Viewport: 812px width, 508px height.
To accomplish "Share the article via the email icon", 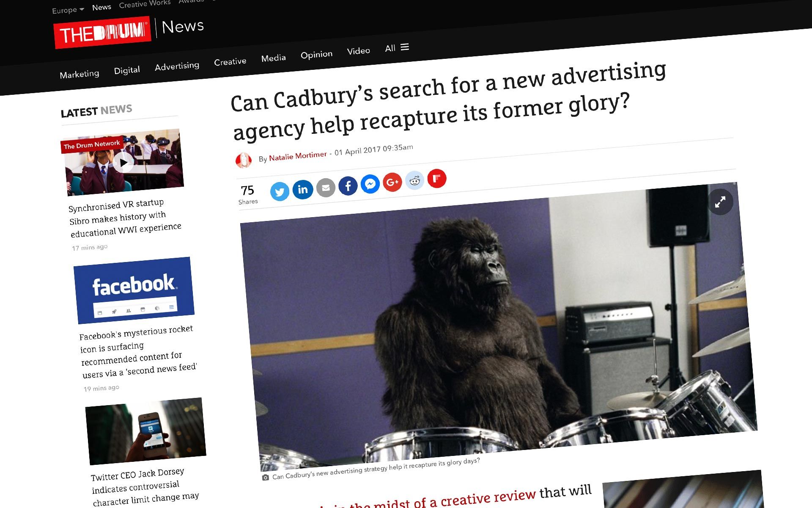I will (326, 188).
